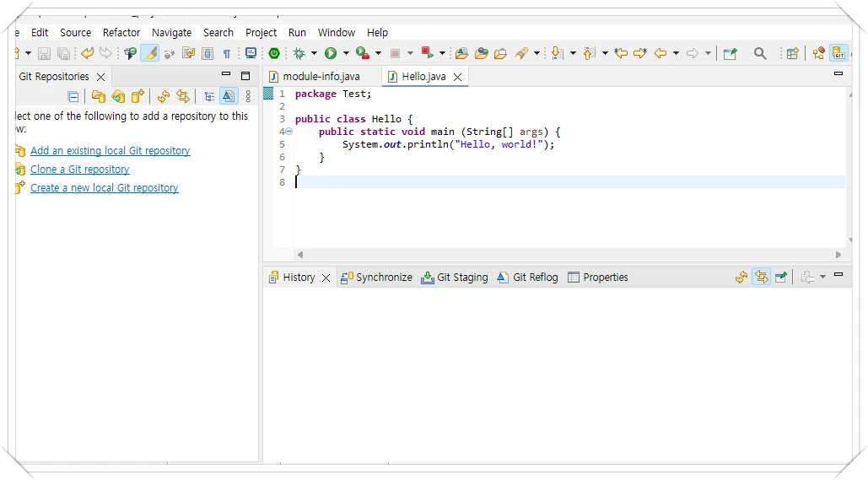Viewport: 868px width, 480px height.
Task: Run the program with green play button
Action: [331, 53]
